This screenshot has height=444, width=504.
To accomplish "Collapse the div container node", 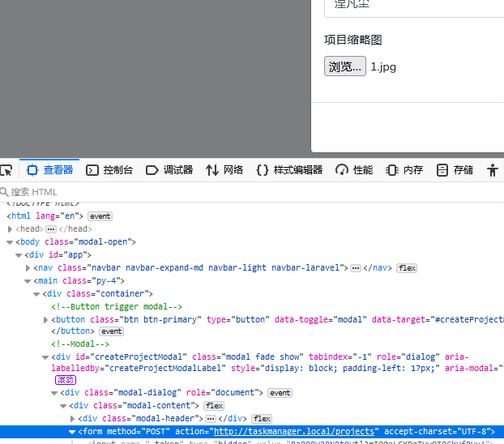I will [x=36, y=294].
